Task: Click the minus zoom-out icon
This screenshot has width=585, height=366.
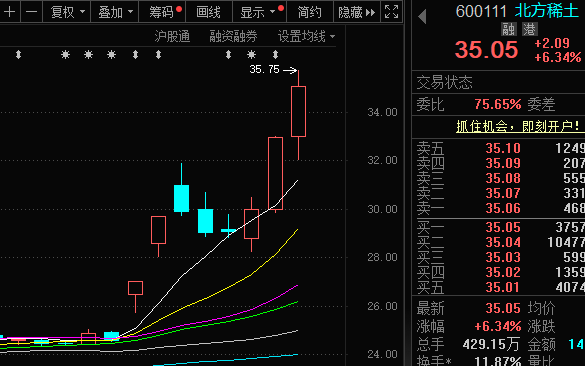Action: pyautogui.click(x=32, y=12)
